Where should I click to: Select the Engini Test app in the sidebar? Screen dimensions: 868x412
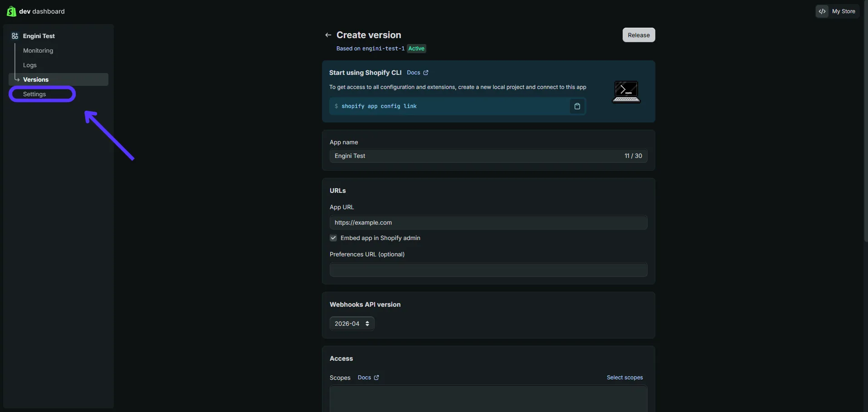[x=39, y=36]
